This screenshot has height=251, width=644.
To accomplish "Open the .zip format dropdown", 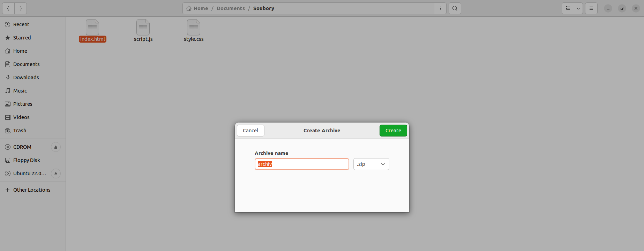I will coord(371,164).
